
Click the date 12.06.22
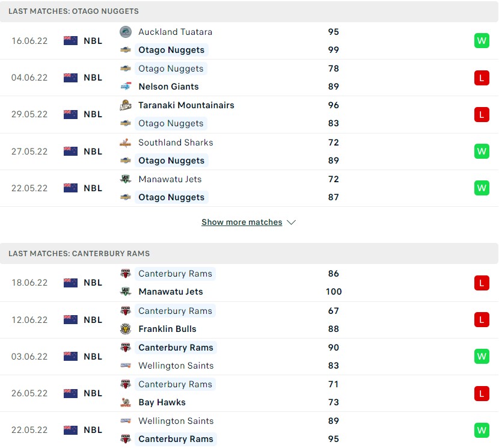point(29,320)
